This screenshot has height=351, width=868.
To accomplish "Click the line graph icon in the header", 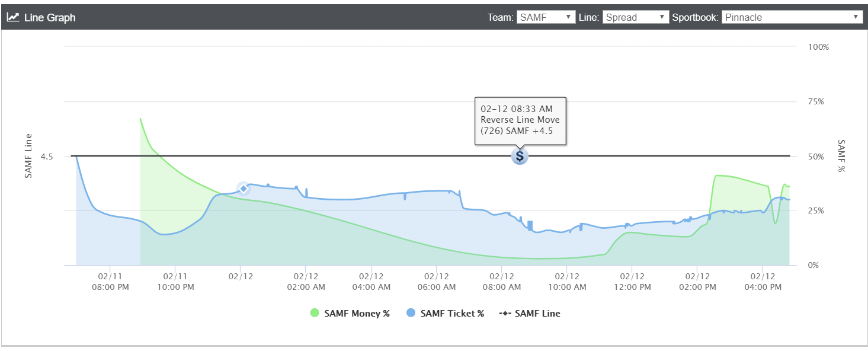I will (x=13, y=17).
